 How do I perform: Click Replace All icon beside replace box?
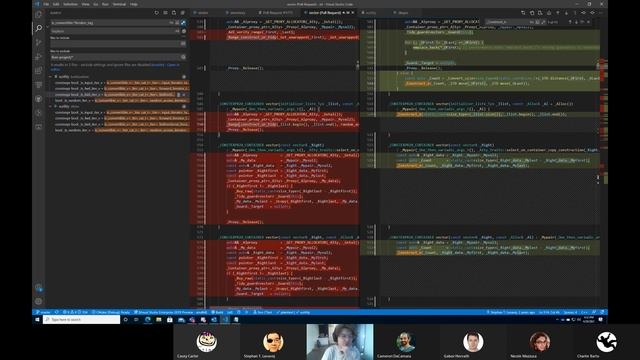(x=184, y=31)
